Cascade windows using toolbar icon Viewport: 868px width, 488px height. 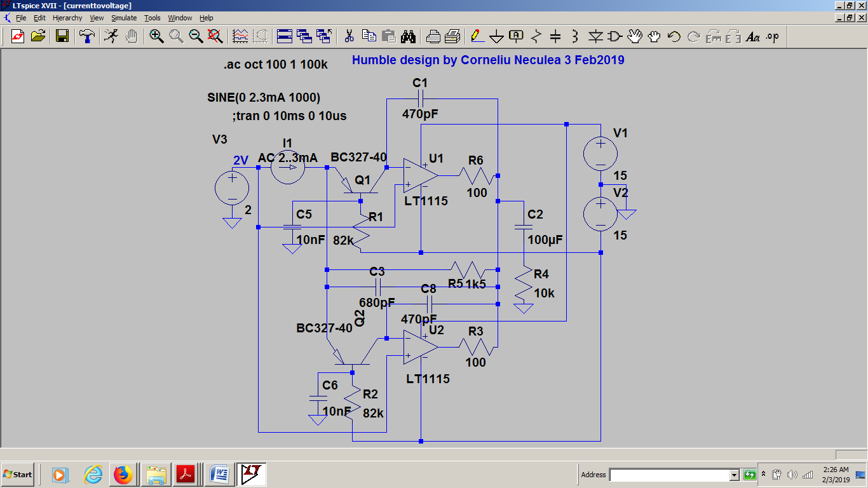tap(304, 36)
